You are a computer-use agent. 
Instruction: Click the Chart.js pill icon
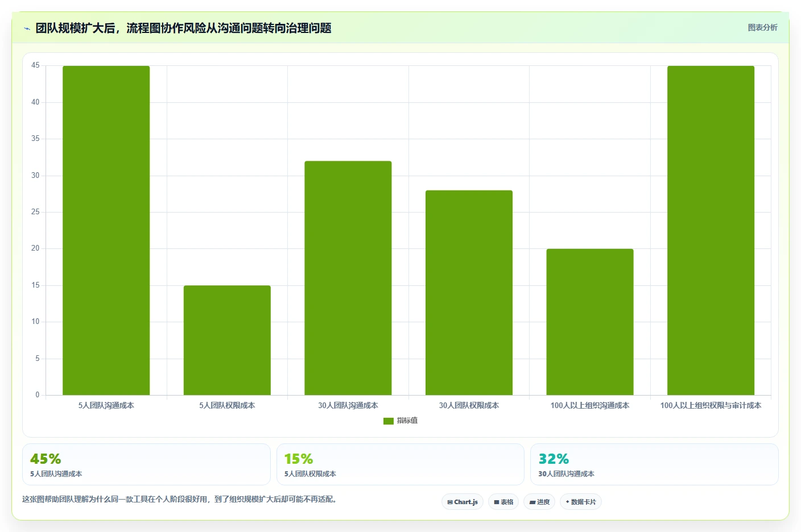point(450,502)
